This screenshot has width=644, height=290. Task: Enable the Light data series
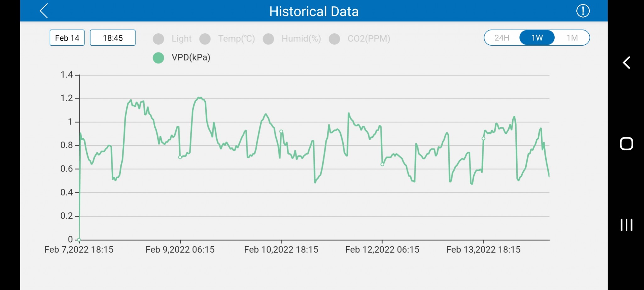[x=158, y=39]
